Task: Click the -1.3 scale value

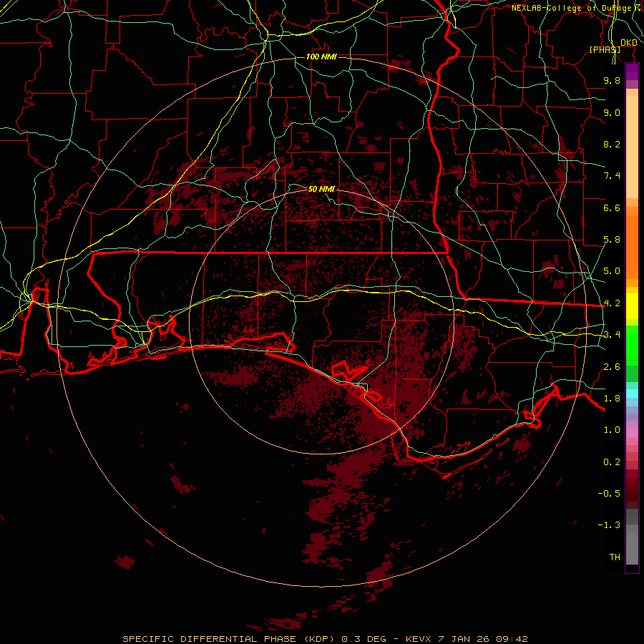Action: point(609,525)
